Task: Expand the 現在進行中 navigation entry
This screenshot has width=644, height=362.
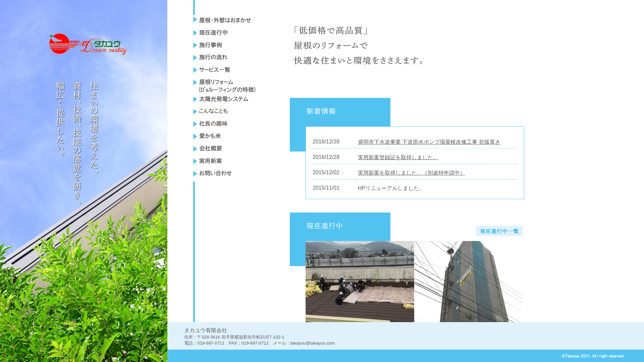Action: 213,33
